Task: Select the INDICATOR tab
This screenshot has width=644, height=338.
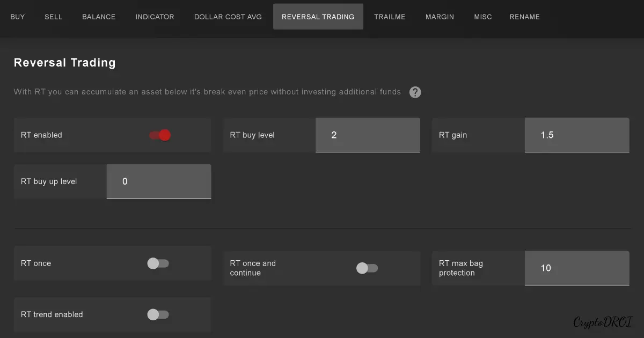Action: click(155, 17)
